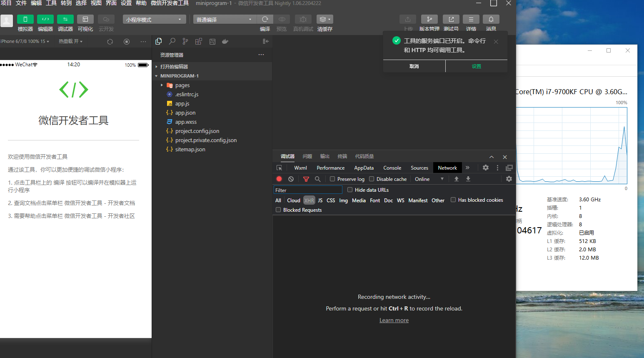
Task: Open the Problems (问题) panel tab
Action: [307, 156]
